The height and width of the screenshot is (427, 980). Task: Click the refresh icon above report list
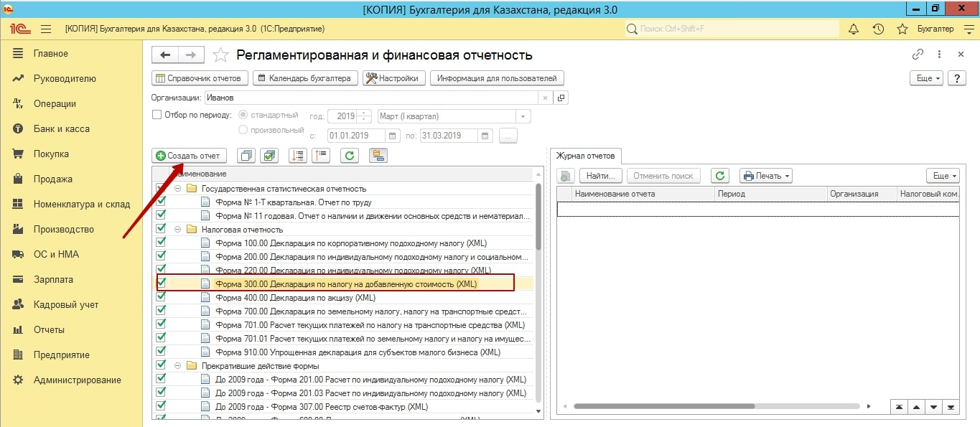tap(349, 155)
